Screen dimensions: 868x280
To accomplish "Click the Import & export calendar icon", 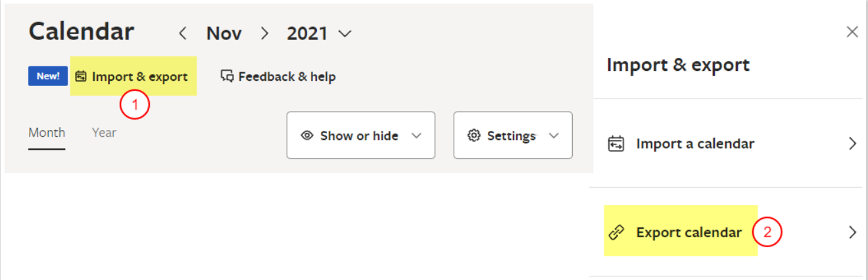I will [x=82, y=77].
